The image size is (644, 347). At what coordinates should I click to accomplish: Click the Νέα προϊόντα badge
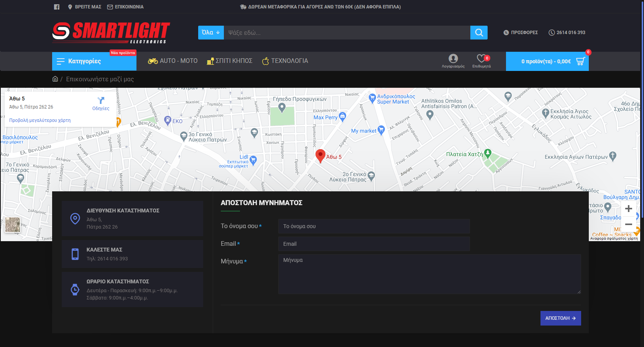point(123,53)
